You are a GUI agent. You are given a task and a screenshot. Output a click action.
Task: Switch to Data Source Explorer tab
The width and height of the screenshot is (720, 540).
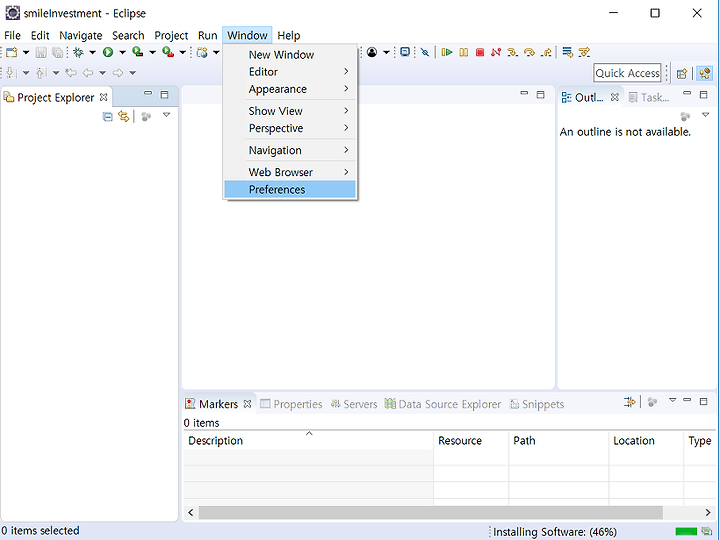click(x=443, y=404)
